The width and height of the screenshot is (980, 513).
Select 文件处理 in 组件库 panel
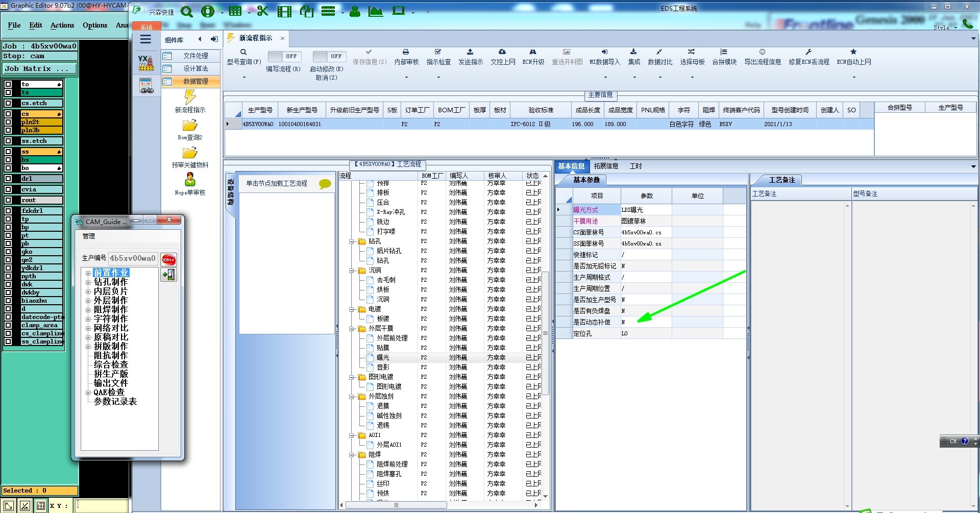point(190,56)
